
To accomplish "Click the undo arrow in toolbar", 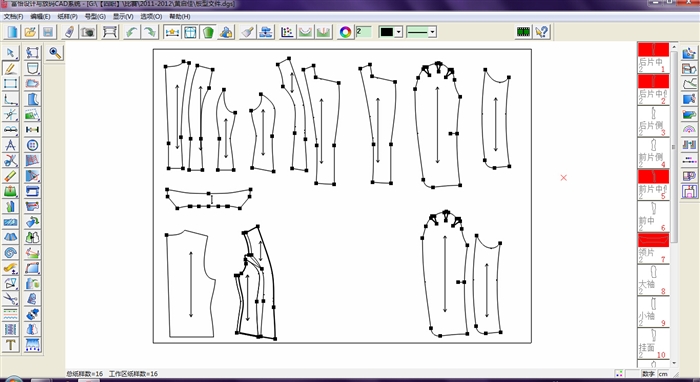I will [x=132, y=32].
